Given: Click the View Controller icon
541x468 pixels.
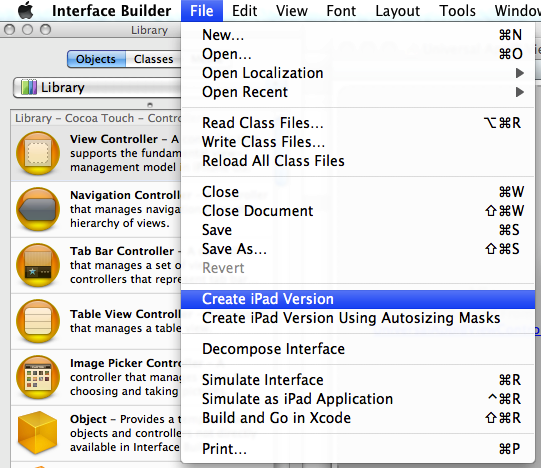Looking at the screenshot, I should pos(38,153).
